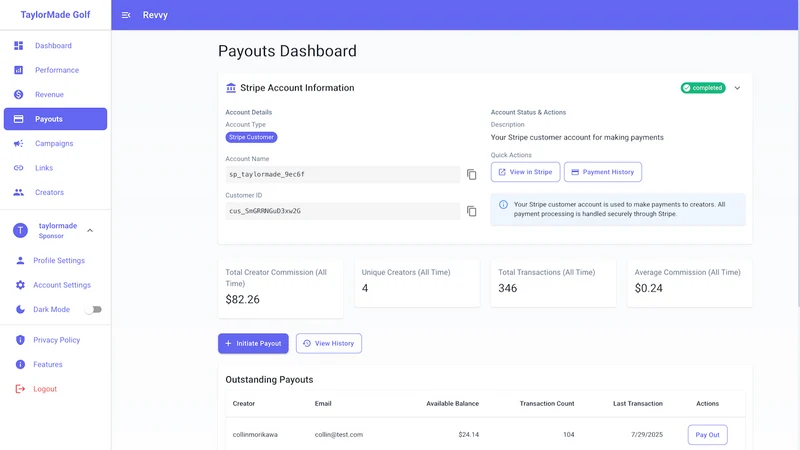Click the Stripe Customer chip

coord(251,137)
